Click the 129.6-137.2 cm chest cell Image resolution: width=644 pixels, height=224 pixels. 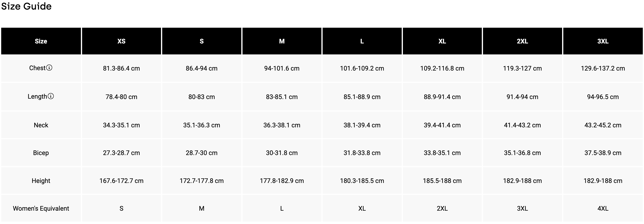603,68
